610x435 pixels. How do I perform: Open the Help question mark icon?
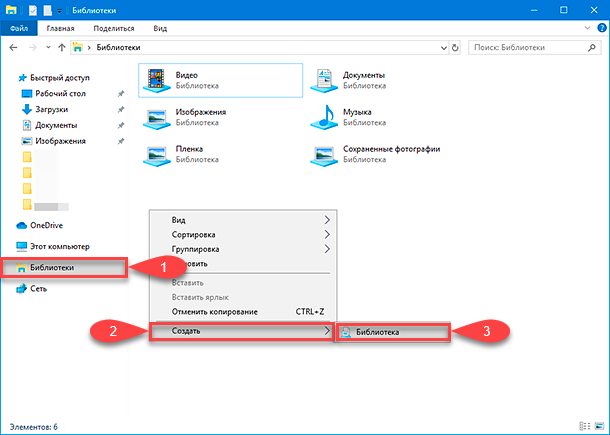[602, 28]
